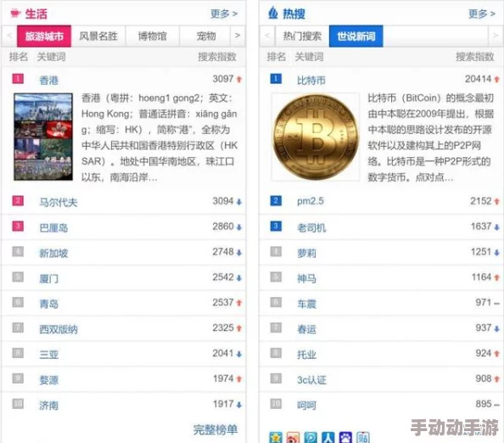Image resolution: width=504 pixels, height=443 pixels.
Task: Open the 宠物 tab
Action: pyautogui.click(x=205, y=36)
